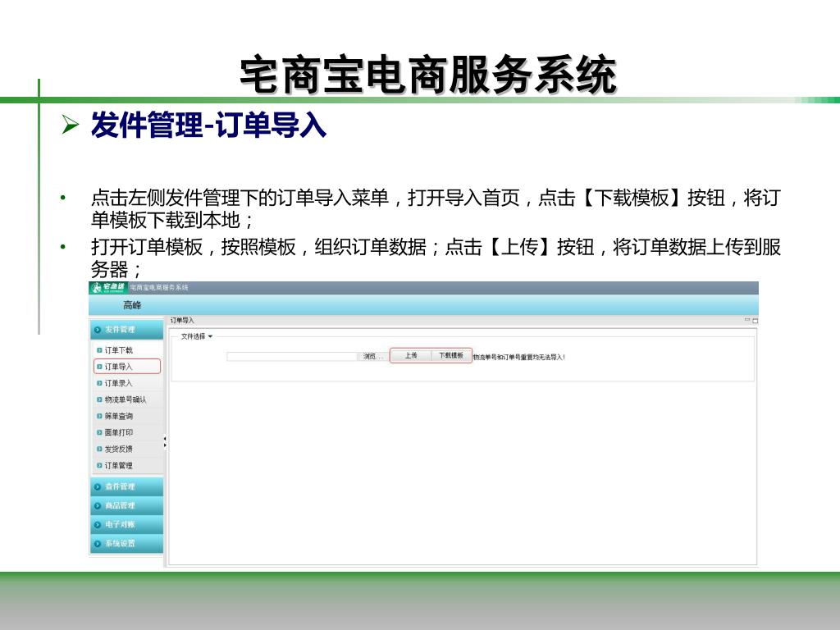Click the bullet text starting 打开订单模板

436,258
